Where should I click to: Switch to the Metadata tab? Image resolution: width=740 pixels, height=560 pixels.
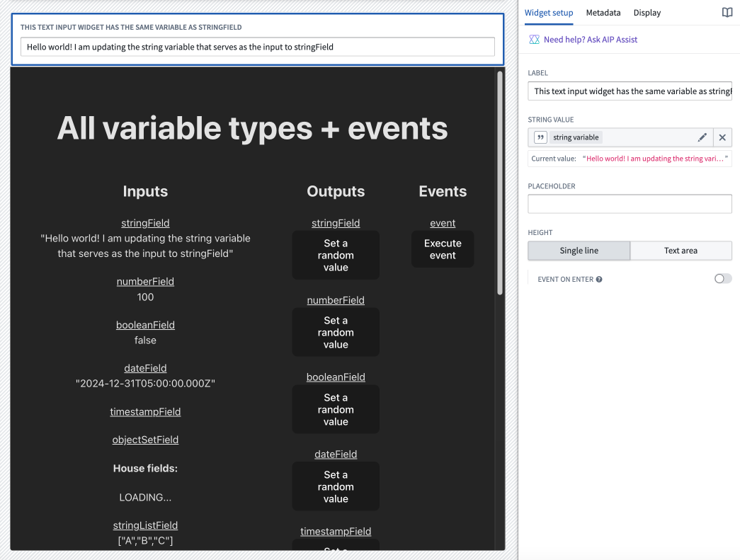click(603, 13)
